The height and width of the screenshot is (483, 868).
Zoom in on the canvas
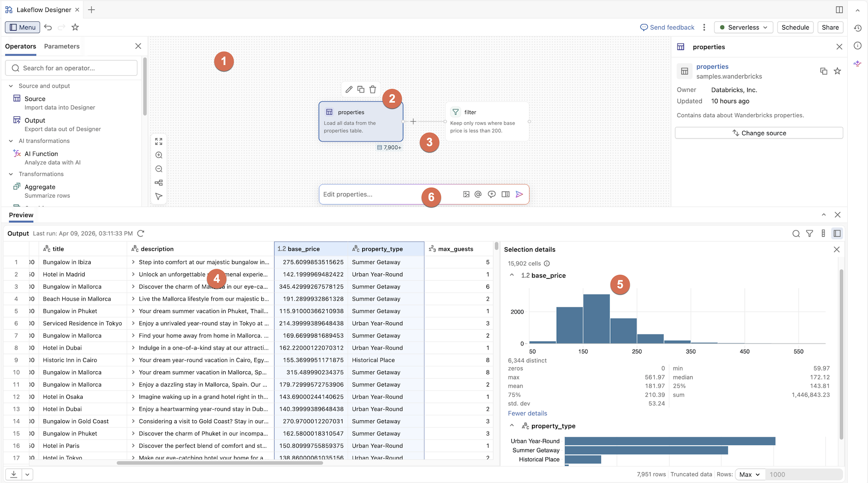point(159,155)
